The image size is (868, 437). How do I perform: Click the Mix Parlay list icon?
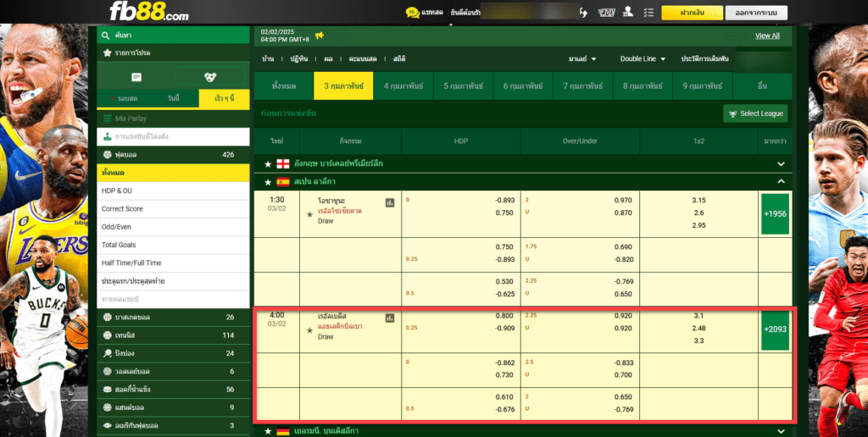[x=108, y=119]
